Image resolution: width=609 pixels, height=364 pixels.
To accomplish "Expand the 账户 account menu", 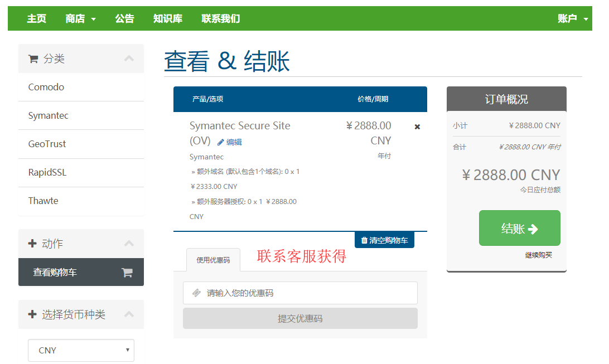I will click(x=573, y=18).
